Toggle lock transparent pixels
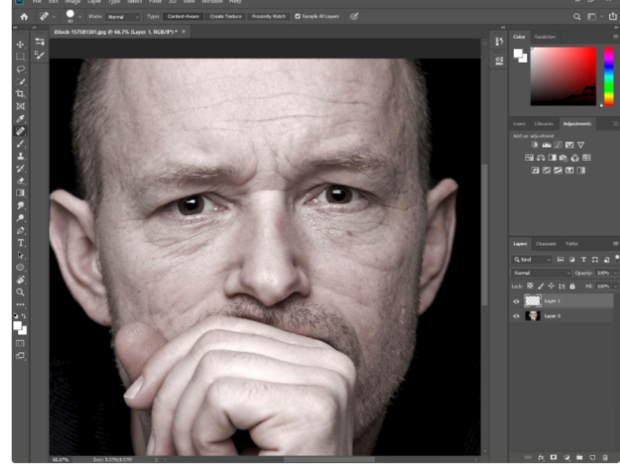 [x=530, y=286]
